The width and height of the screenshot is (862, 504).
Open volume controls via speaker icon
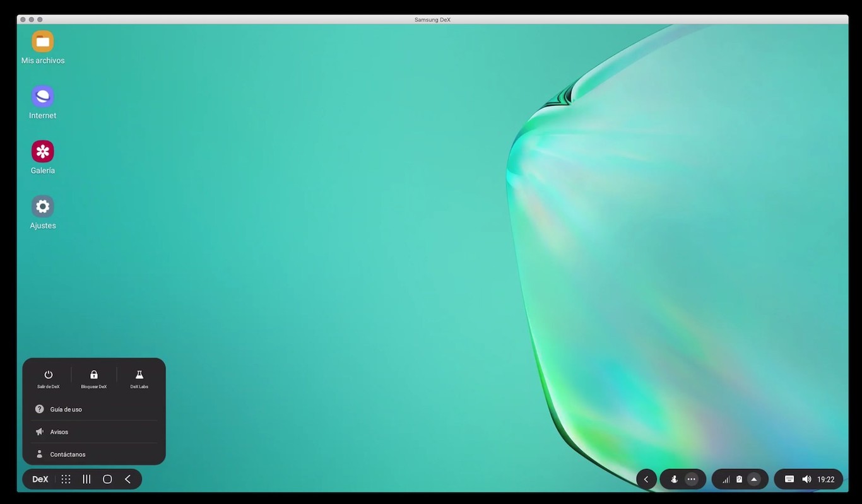[807, 479]
